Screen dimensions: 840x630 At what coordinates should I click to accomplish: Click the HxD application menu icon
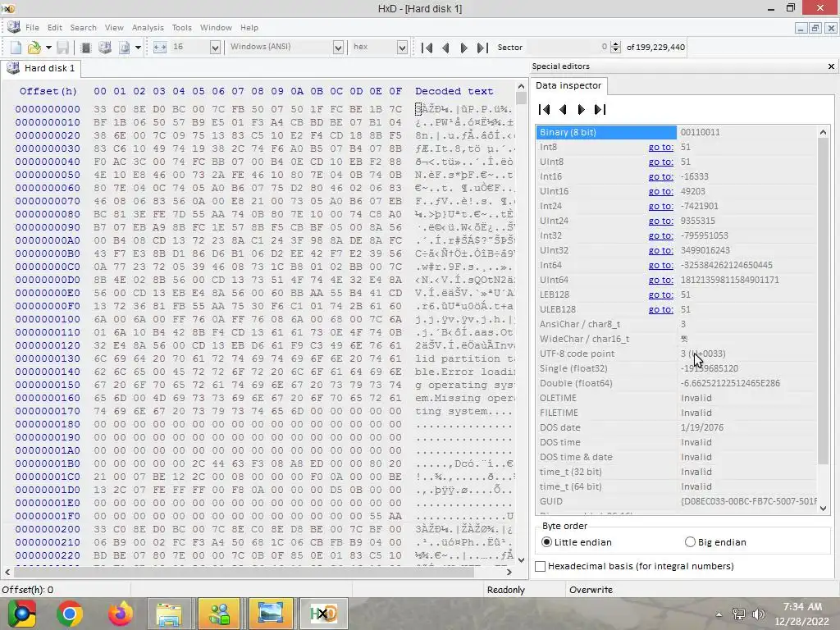[13, 27]
